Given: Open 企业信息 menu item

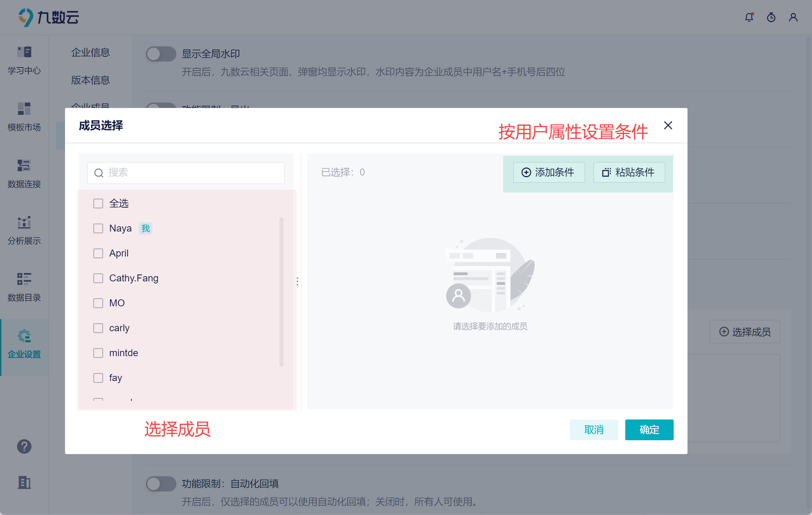Looking at the screenshot, I should point(91,53).
